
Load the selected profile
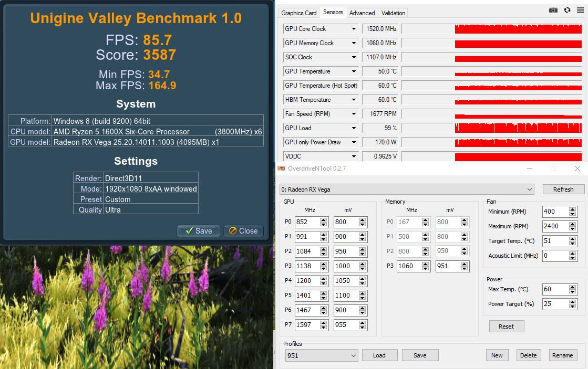point(379,355)
